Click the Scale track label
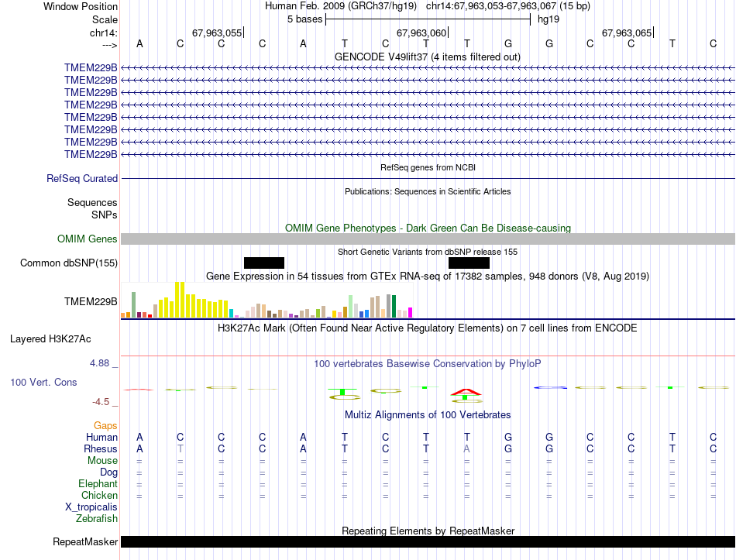This screenshot has height=560, width=736. tap(105, 19)
